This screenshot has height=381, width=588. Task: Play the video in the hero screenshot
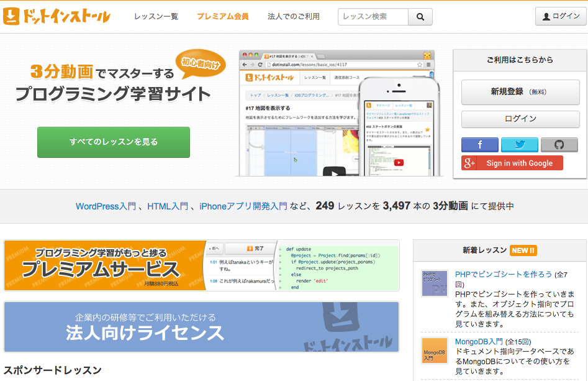pos(334,173)
